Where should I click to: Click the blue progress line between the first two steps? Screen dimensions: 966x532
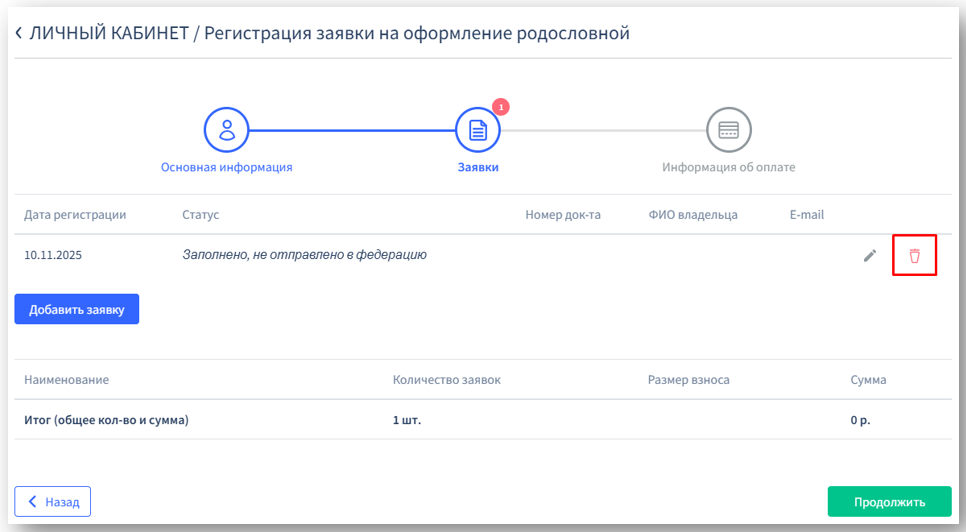pyautogui.click(x=352, y=130)
